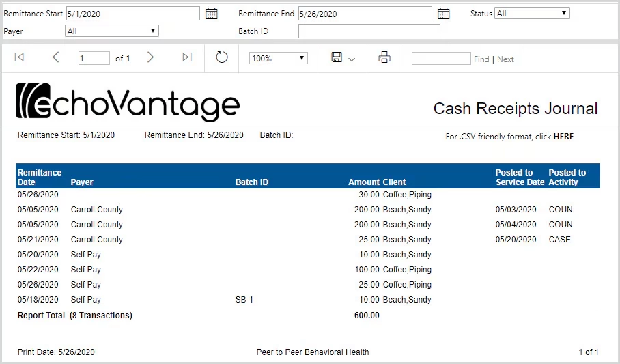Click the 30.00 amount cell
This screenshot has height=364, width=620.
pyautogui.click(x=369, y=194)
